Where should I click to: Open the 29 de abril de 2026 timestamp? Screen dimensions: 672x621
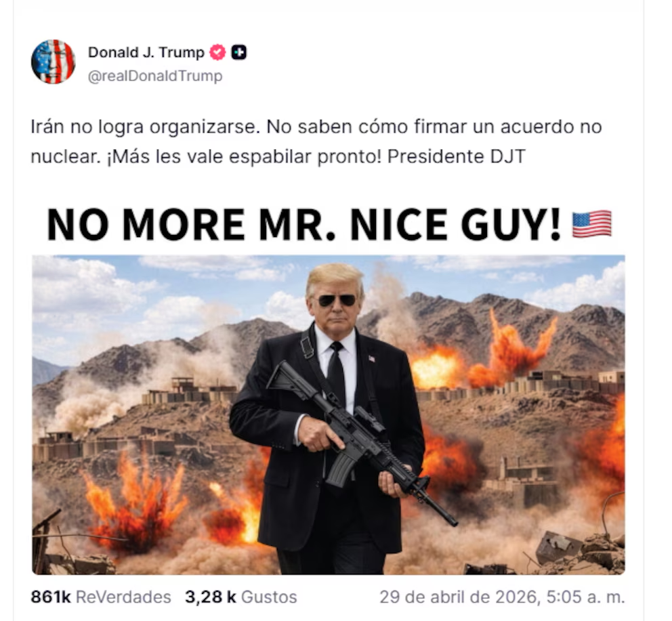pyautogui.click(x=502, y=597)
